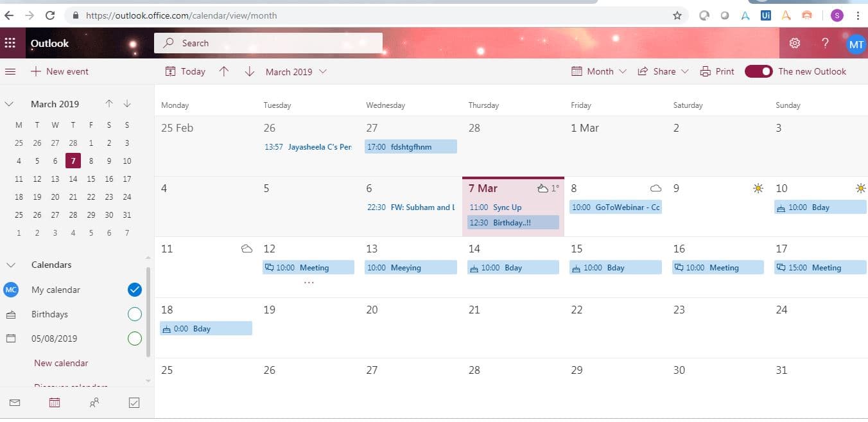Turn off The new Outlook toggle
This screenshot has width=868, height=422.
[x=758, y=71]
